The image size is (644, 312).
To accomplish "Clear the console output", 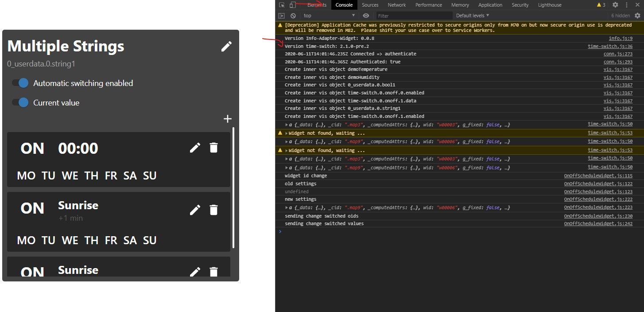I will click(x=293, y=16).
